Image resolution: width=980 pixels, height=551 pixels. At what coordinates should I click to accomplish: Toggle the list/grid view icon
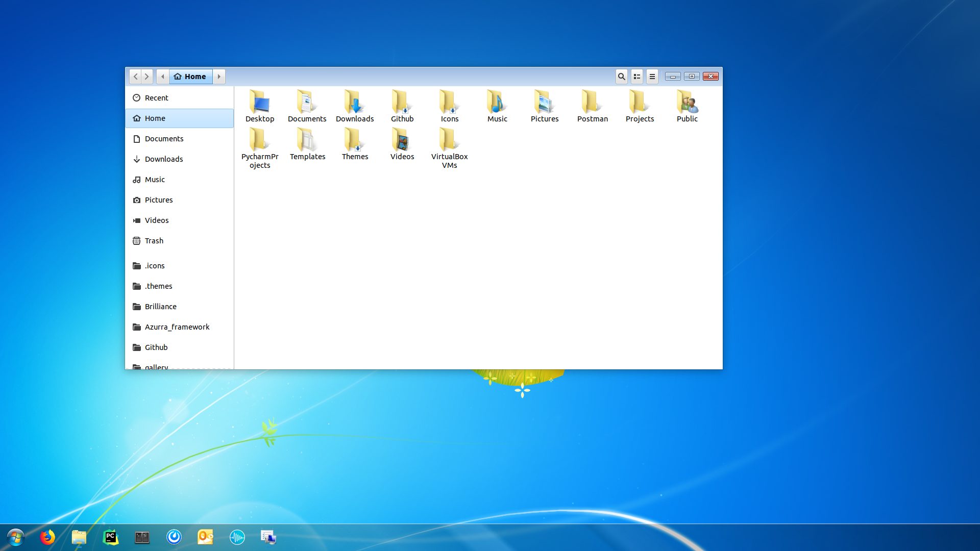tap(636, 77)
